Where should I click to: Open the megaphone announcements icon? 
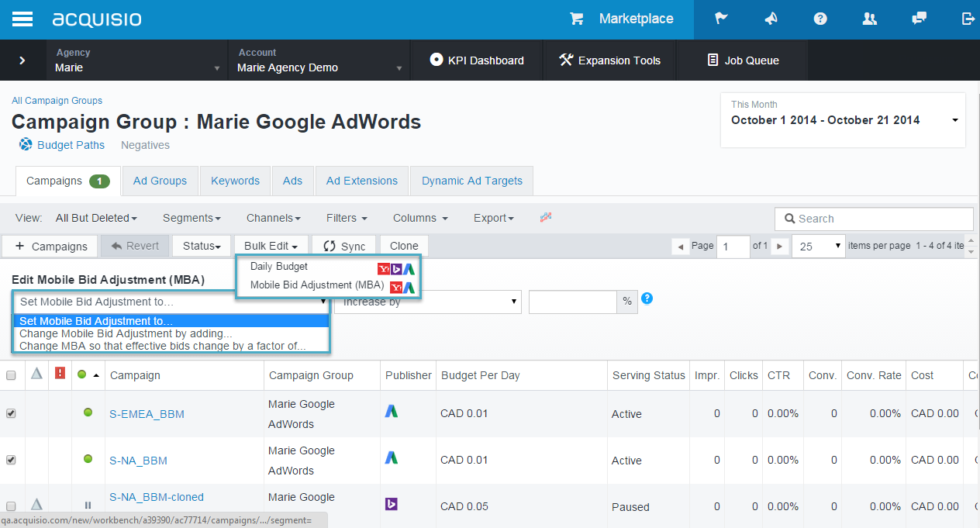point(771,19)
